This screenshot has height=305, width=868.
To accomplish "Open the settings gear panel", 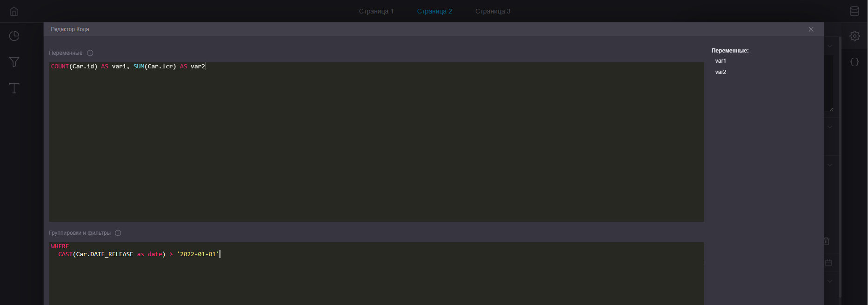I will (x=855, y=36).
